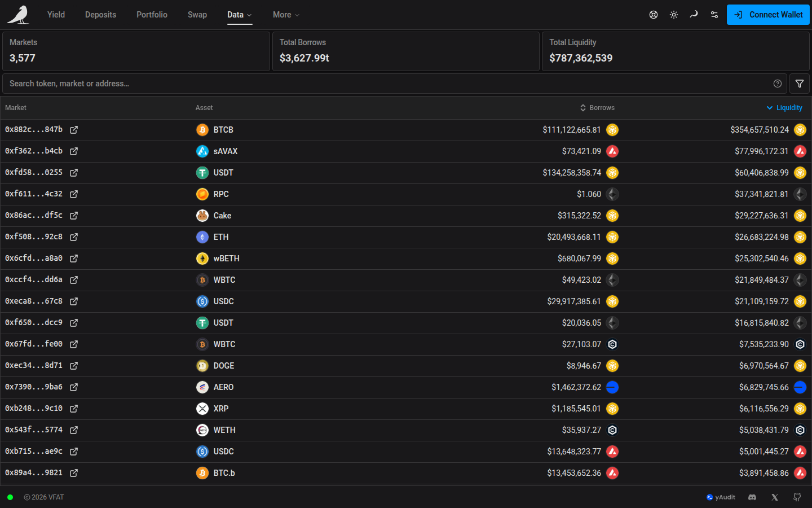
Task: Open the Portfolio tab
Action: tap(152, 15)
